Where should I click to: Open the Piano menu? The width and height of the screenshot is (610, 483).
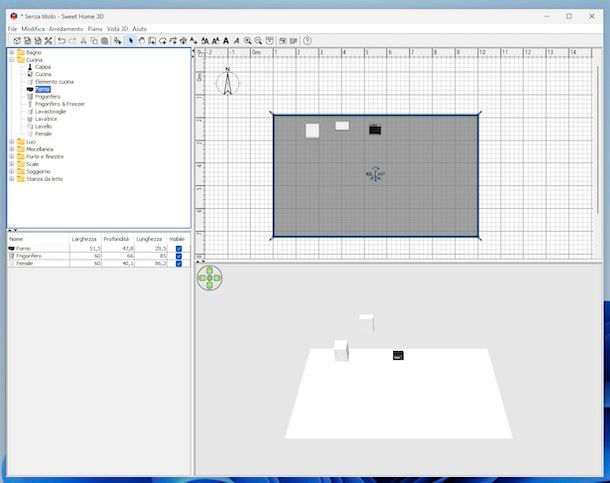95,29
